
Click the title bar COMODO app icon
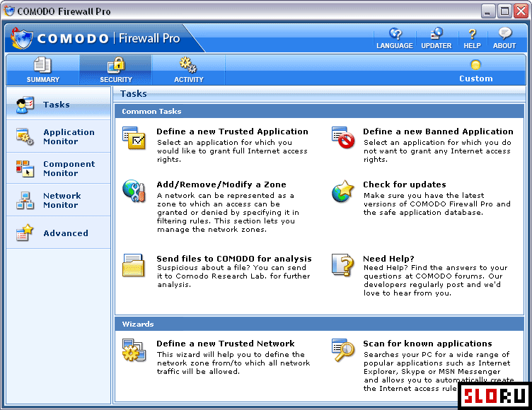coord(9,11)
